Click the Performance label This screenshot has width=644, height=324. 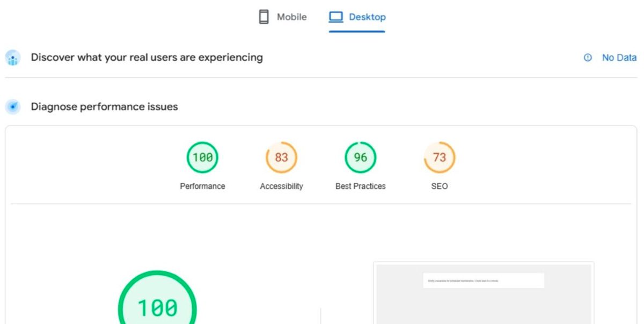(202, 186)
